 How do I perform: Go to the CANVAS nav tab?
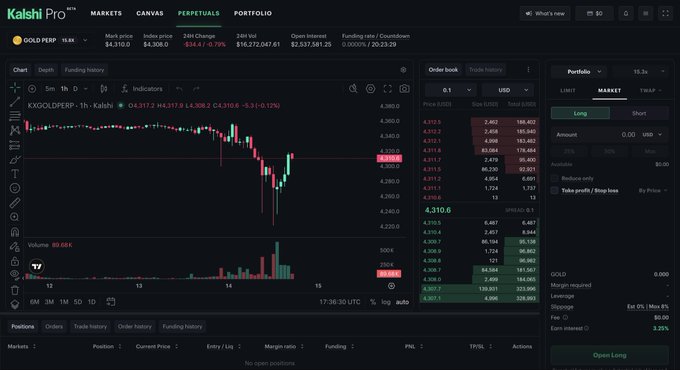[150, 13]
